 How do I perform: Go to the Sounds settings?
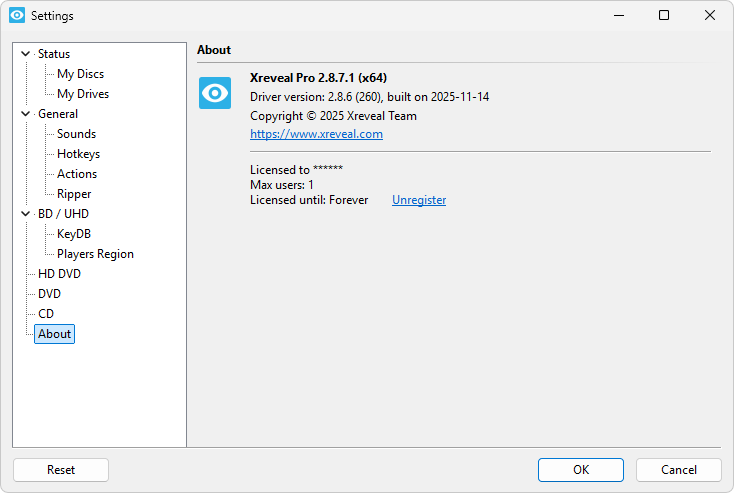76,134
